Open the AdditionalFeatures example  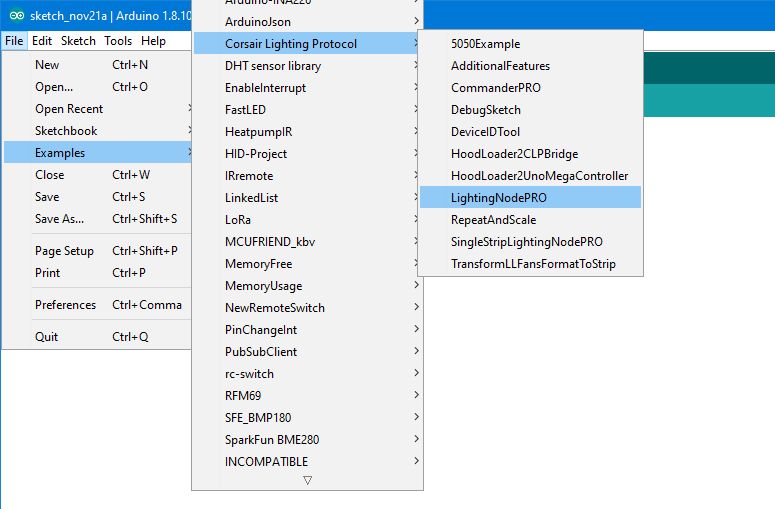pos(530,66)
